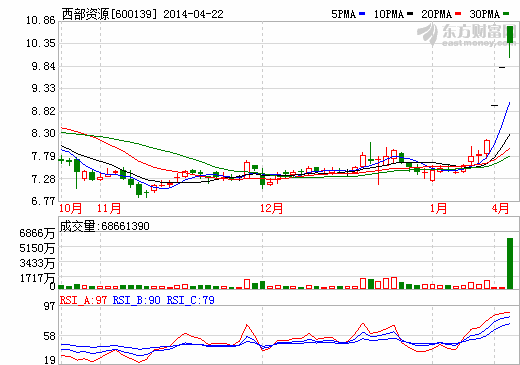Click the 8.82 price axis label
Viewport: 520px width, 365px height.
43,111
